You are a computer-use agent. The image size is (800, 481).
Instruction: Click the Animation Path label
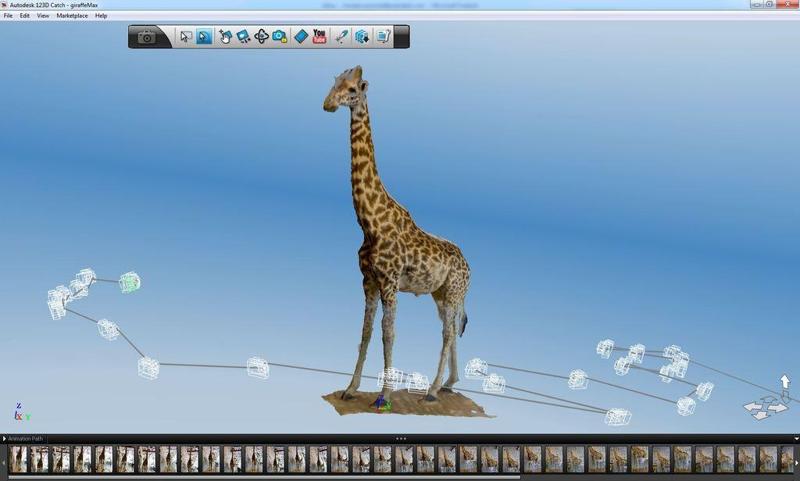point(26,439)
